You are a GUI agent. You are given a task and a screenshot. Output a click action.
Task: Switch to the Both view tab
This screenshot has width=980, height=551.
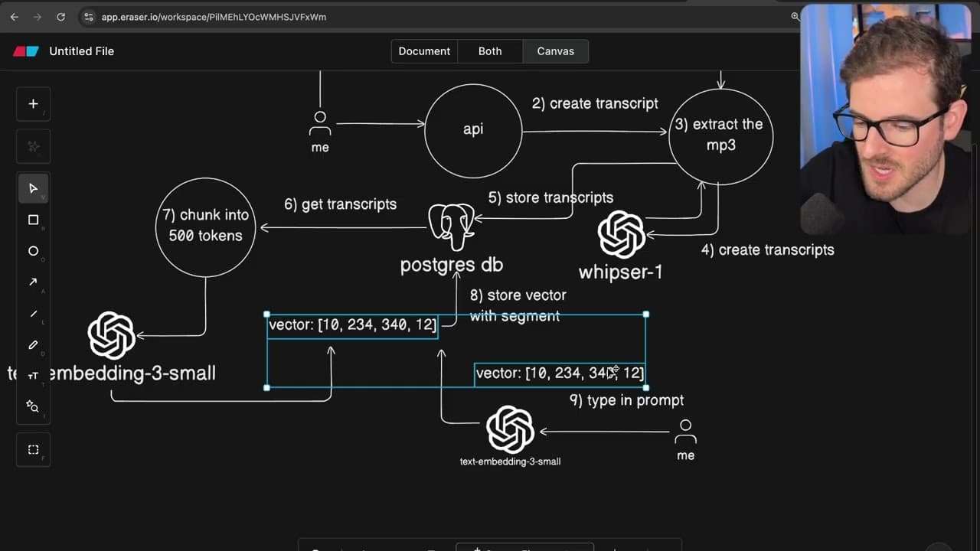point(490,51)
